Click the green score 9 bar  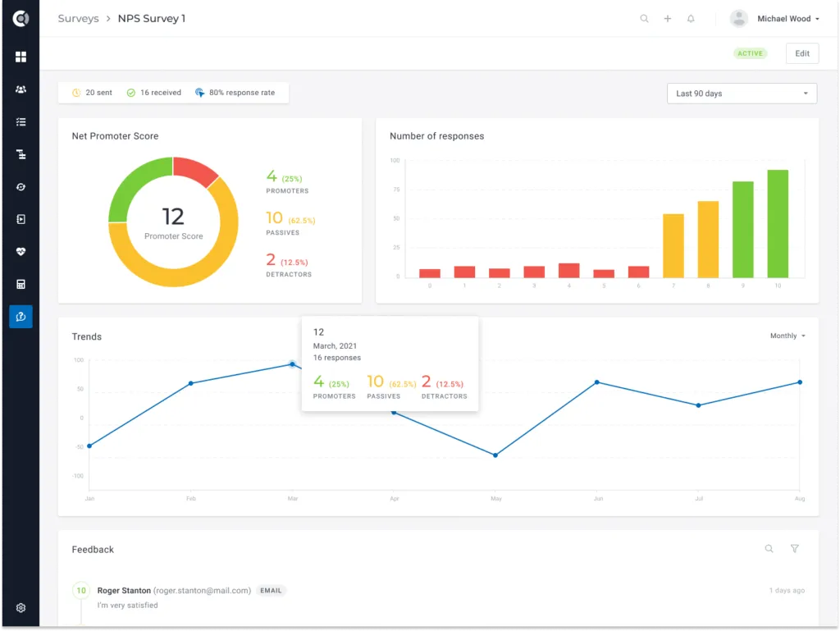[743, 230]
